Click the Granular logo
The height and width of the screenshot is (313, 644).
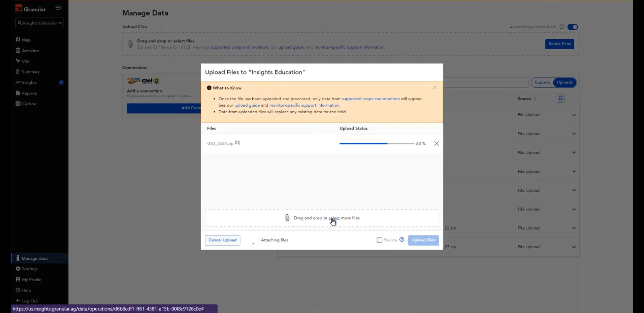point(31,9)
